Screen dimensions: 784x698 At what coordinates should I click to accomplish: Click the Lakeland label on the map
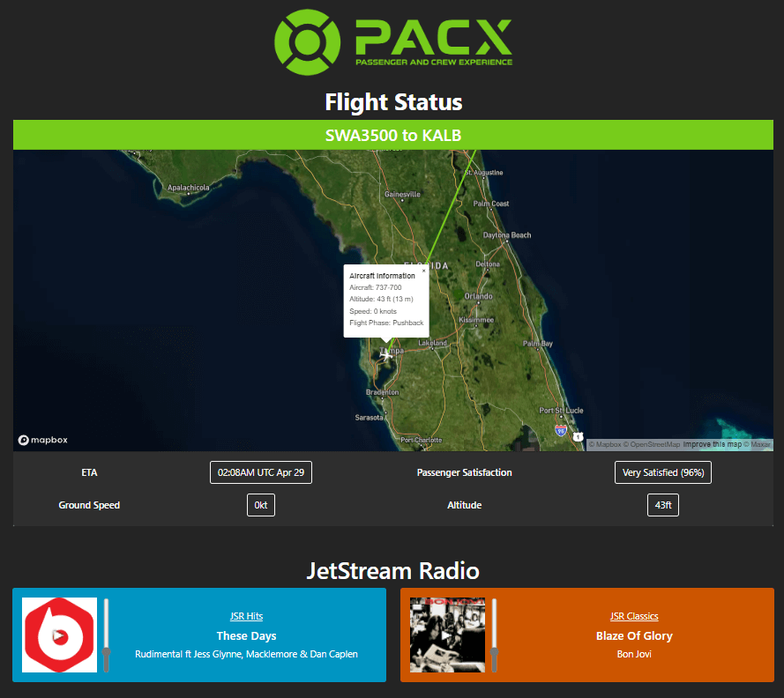432,343
